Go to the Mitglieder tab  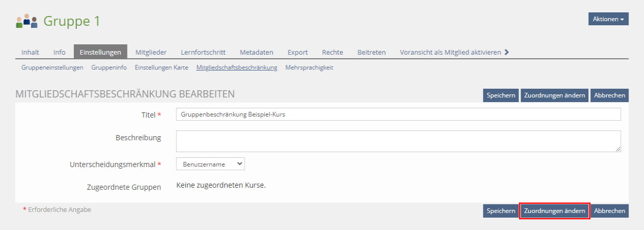pyautogui.click(x=151, y=52)
